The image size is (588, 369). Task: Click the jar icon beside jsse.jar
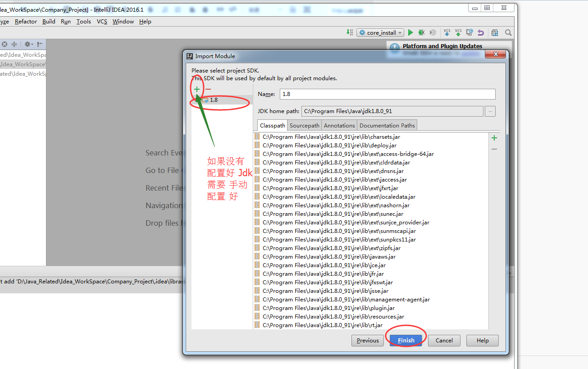pyautogui.click(x=257, y=291)
